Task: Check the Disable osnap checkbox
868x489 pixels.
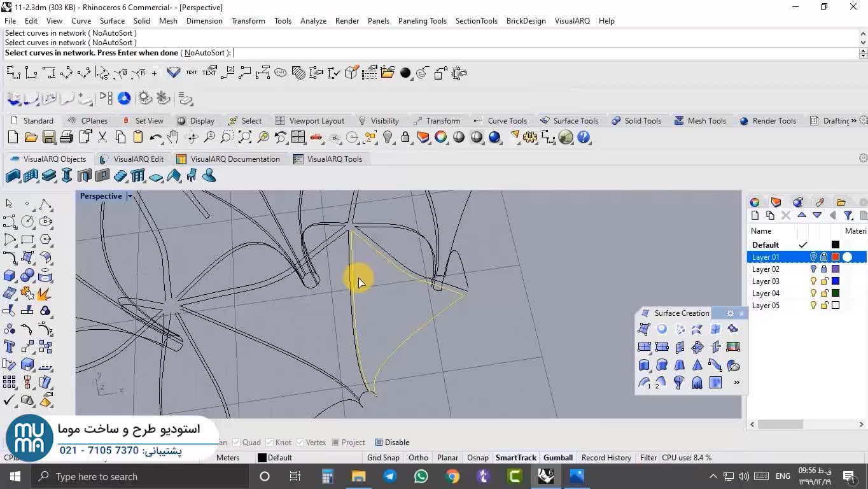Action: (x=379, y=443)
